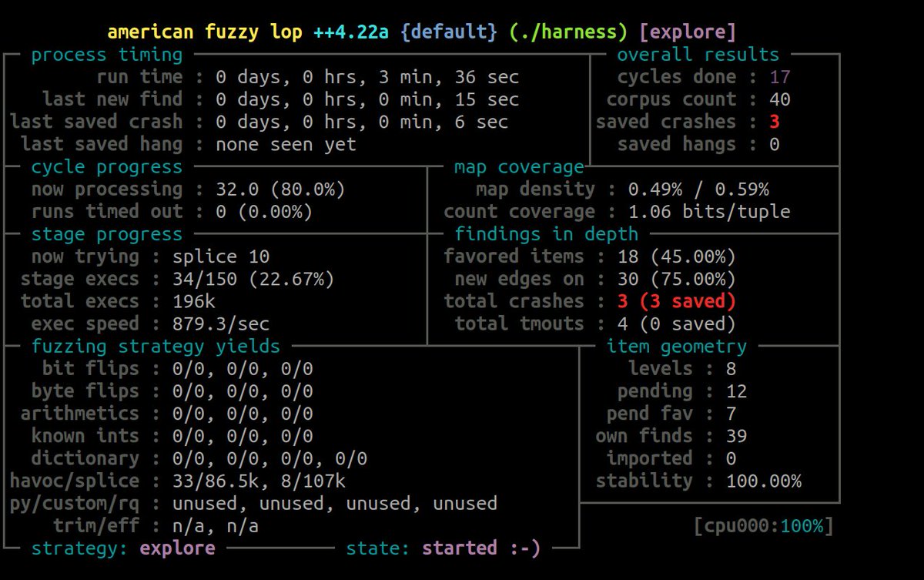
Task: Click the saved hangs value '0'
Action: tap(774, 144)
